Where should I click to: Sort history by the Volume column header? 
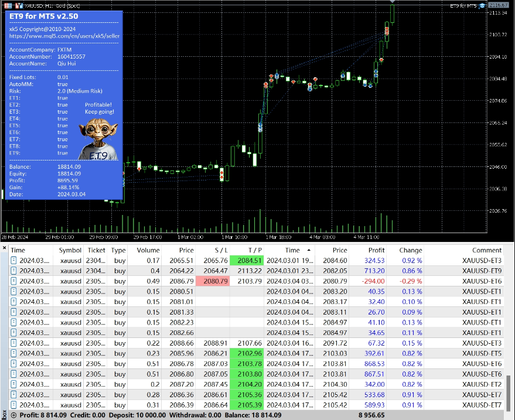(x=148, y=250)
